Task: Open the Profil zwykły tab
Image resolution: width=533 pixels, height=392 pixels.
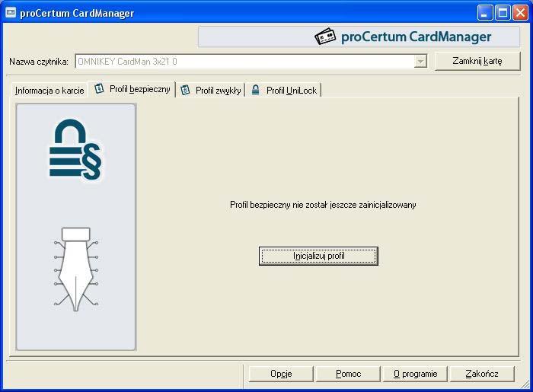Action: 211,91
